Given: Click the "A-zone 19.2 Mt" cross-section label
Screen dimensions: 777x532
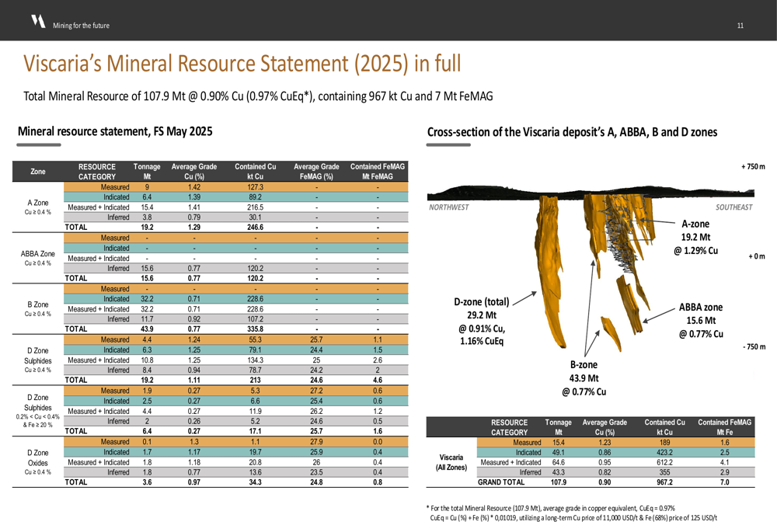Looking at the screenshot, I should (695, 238).
